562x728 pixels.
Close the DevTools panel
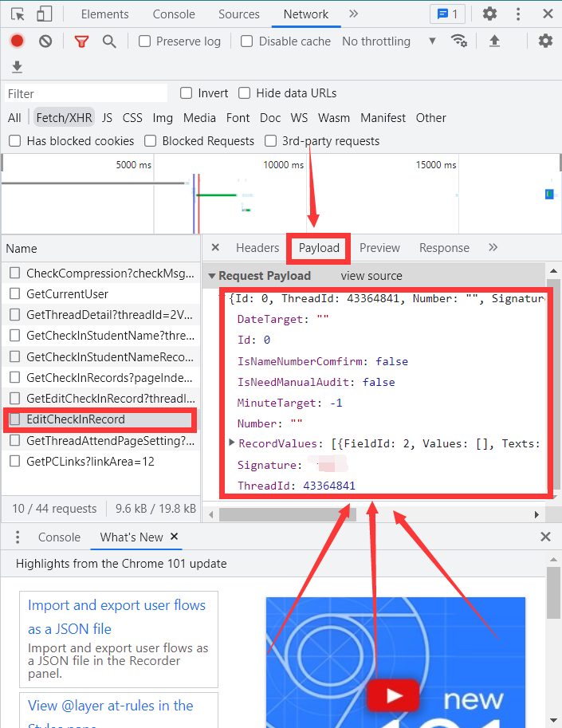[x=548, y=14]
